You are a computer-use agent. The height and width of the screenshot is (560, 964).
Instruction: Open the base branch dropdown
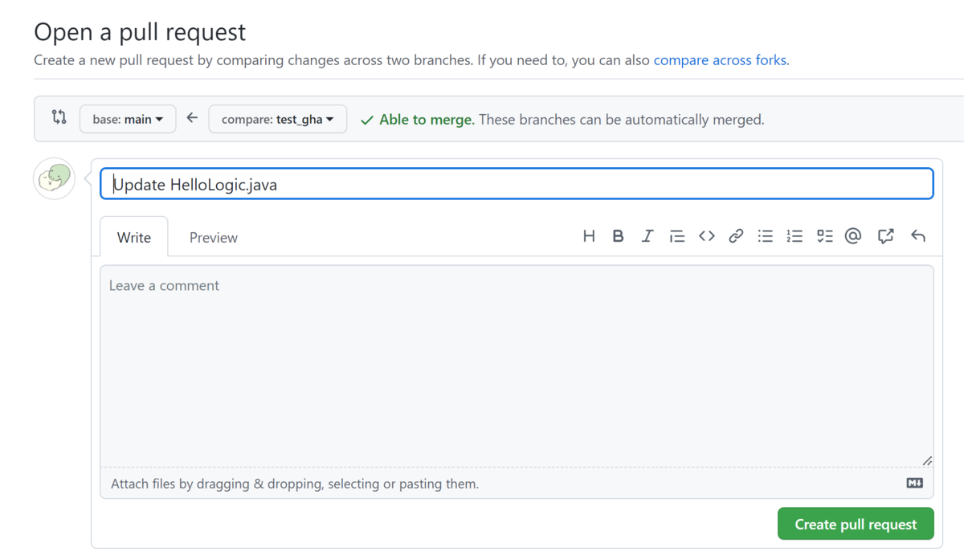(x=128, y=118)
